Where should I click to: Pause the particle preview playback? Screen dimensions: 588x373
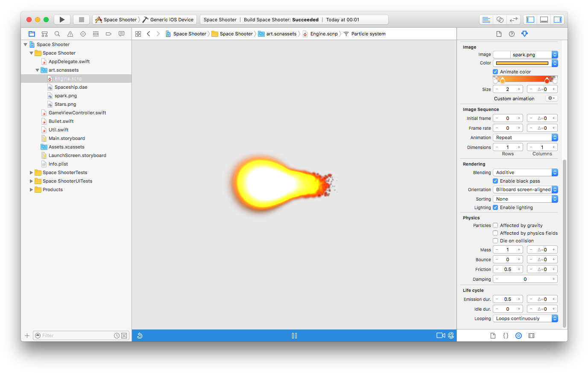tap(294, 335)
